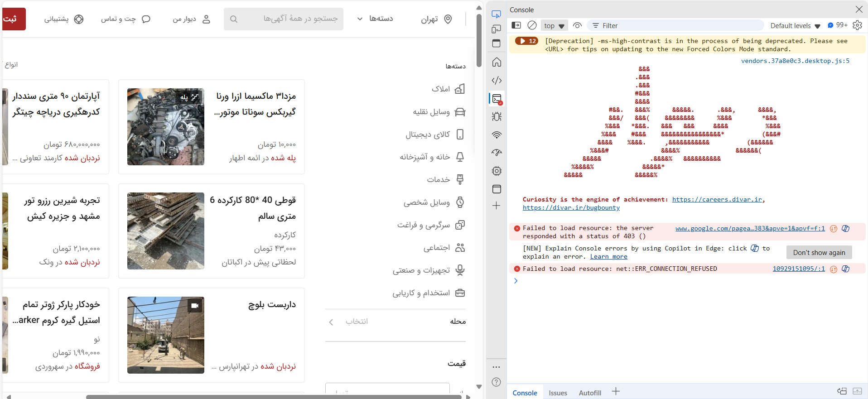The width and height of the screenshot is (868, 399).
Task: Dismiss with Don't show again button
Action: click(x=819, y=252)
